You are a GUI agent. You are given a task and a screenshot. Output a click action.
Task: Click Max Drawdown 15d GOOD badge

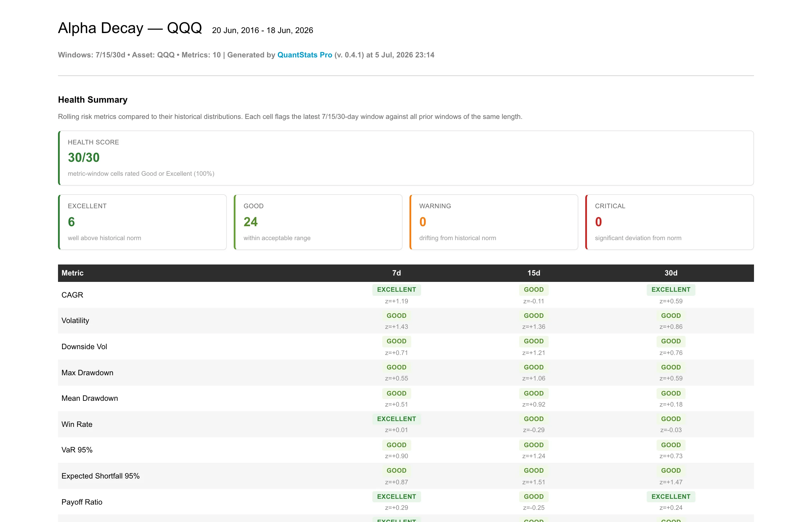(x=534, y=367)
